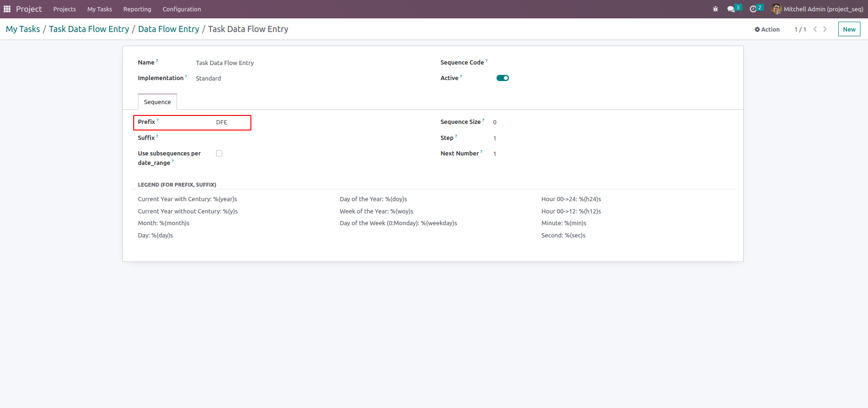Image resolution: width=868 pixels, height=408 pixels.
Task: Go to next record arrow
Action: (x=825, y=29)
